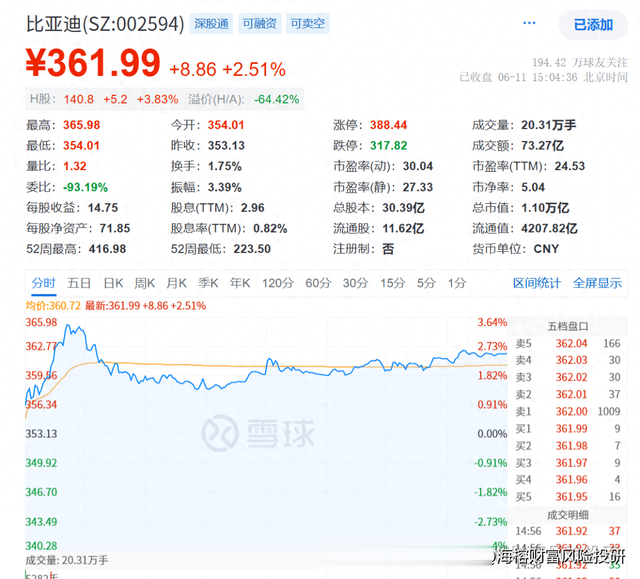Click the H股 price 140.8
The image size is (640, 579).
coord(78,99)
